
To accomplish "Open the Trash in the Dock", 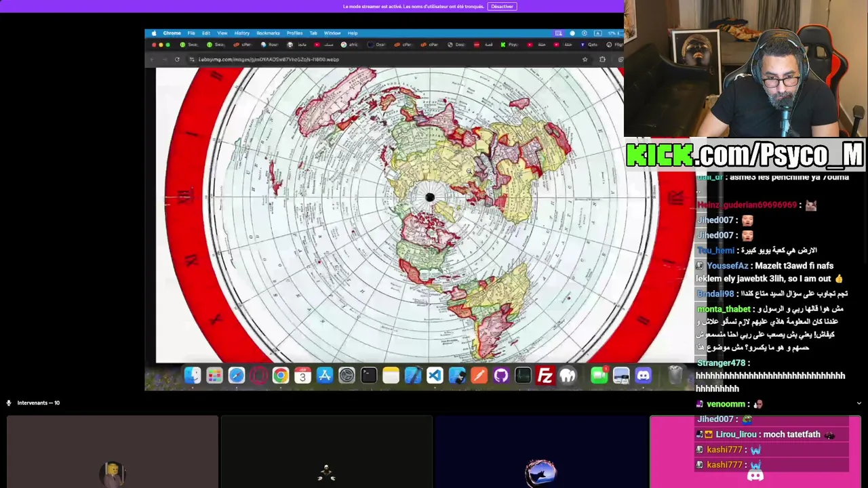I will 675,375.
